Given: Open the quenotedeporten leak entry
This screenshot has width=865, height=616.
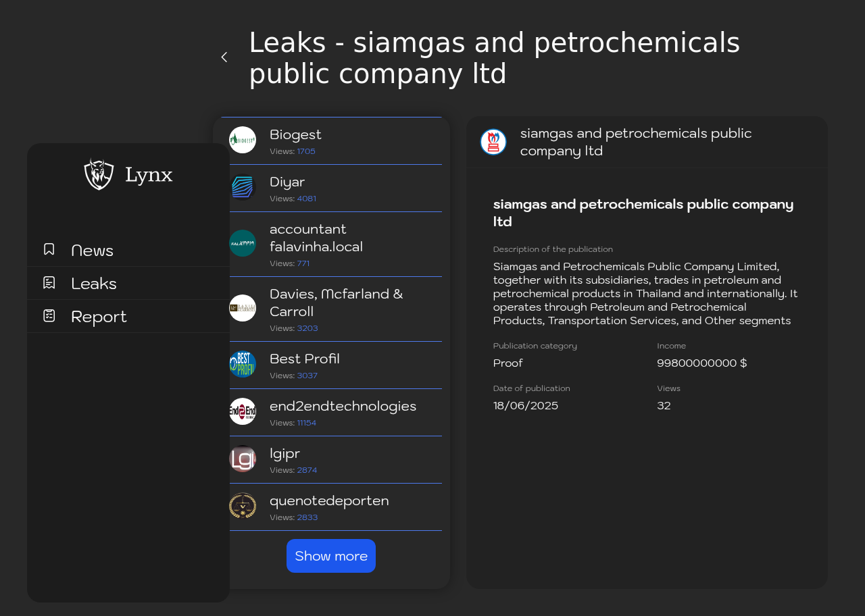Looking at the screenshot, I should tap(331, 507).
